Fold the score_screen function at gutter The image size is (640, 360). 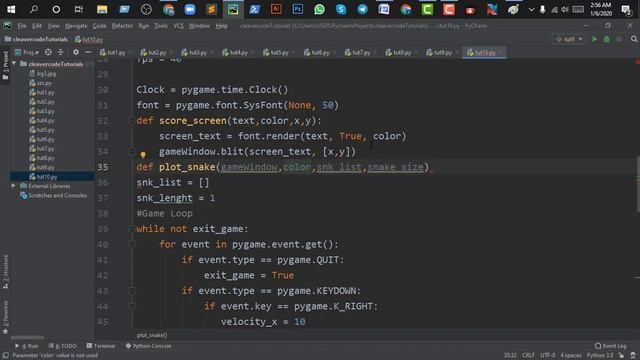132,120
